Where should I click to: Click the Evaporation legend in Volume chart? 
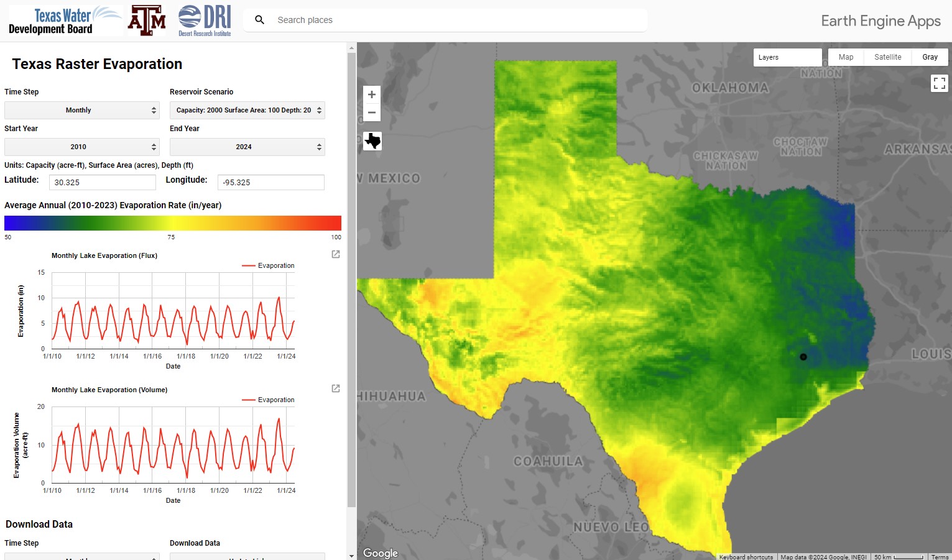[268, 400]
